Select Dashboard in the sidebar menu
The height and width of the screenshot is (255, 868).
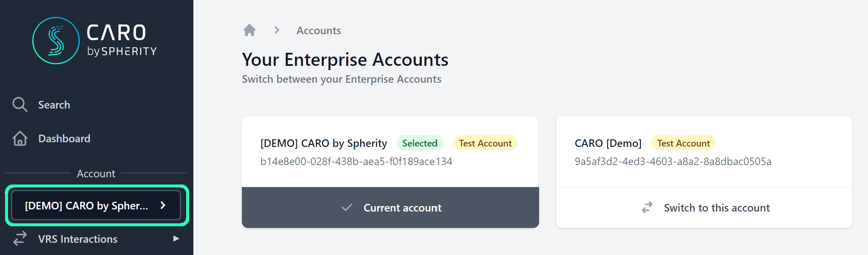tap(64, 138)
